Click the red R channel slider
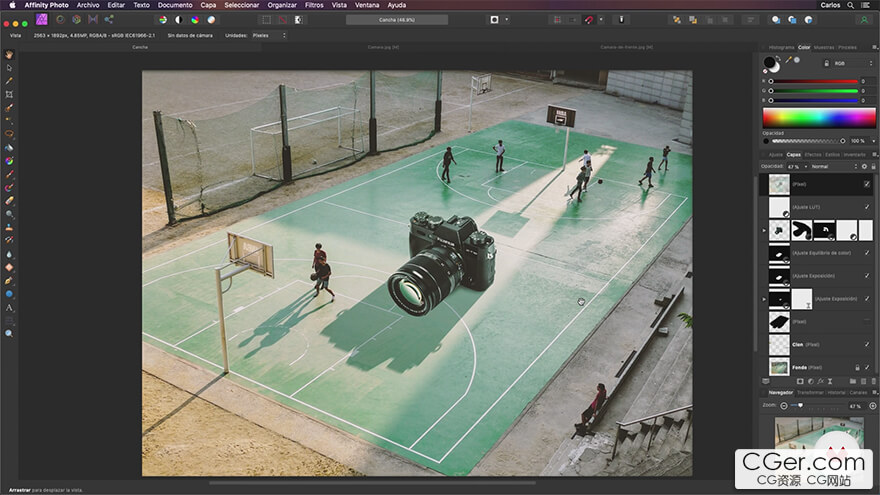 (x=814, y=81)
